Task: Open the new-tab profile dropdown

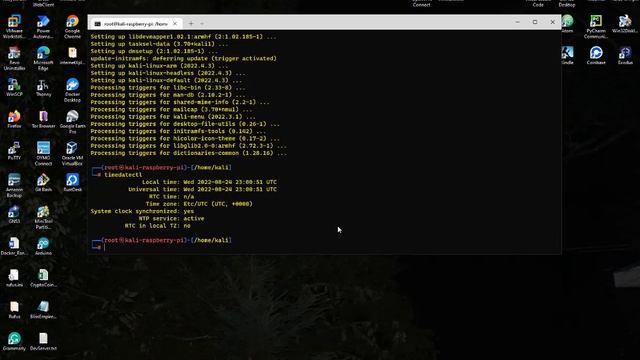Action: click(202, 24)
